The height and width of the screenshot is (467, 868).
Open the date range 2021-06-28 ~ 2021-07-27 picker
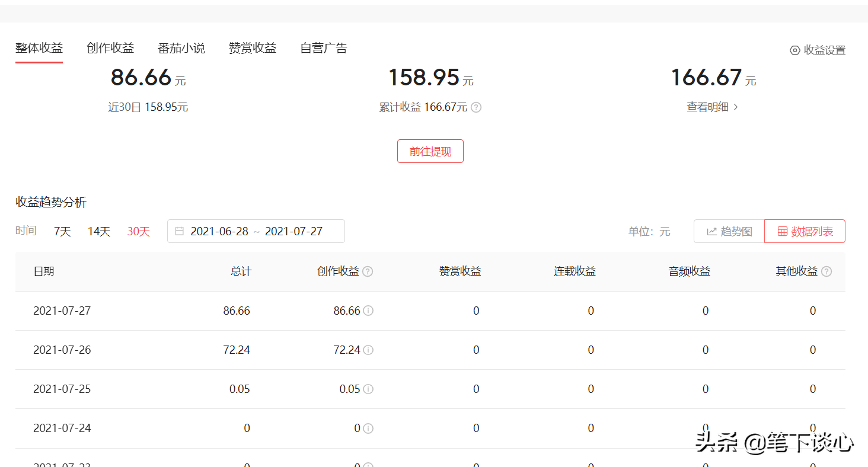(x=256, y=231)
